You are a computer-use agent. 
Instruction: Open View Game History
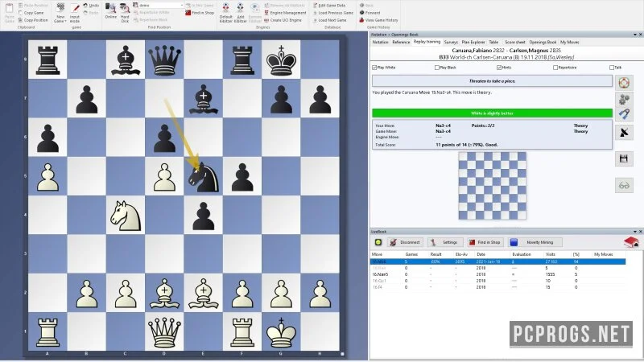pyautogui.click(x=378, y=19)
